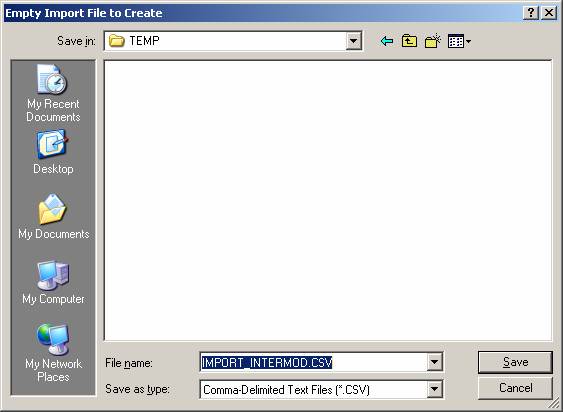563x412 pixels.
Task: Go up one folder level
Action: tap(409, 41)
